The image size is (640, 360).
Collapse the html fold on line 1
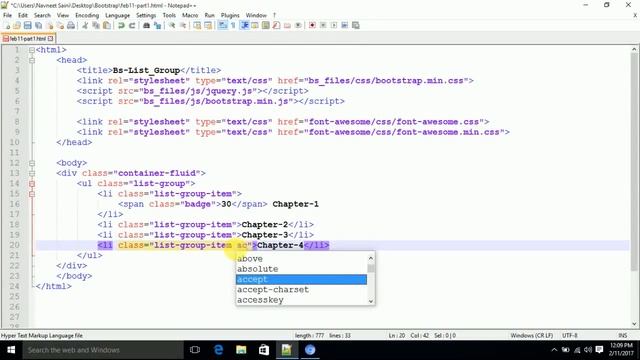[x=32, y=50]
